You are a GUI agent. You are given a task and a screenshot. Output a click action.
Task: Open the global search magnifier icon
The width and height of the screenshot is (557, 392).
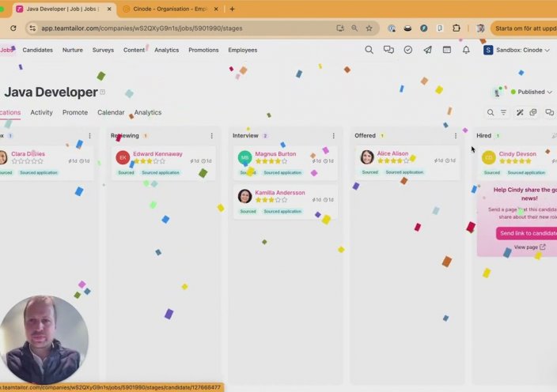tap(369, 50)
